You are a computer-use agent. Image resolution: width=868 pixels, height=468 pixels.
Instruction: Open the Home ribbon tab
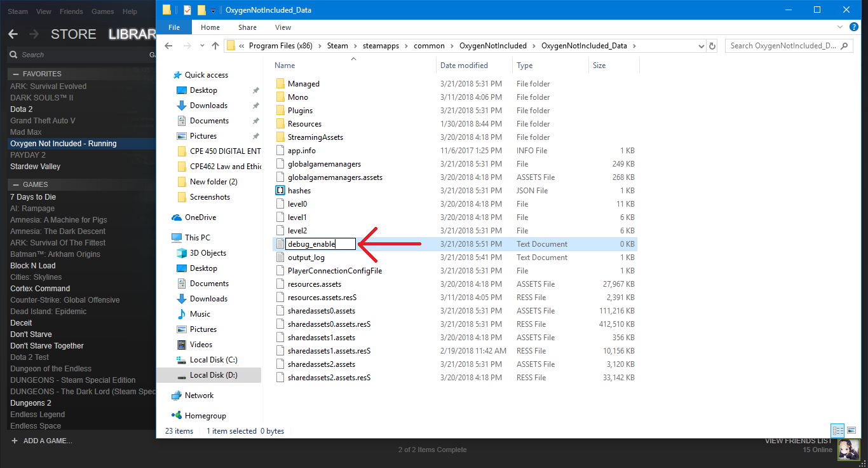pos(210,27)
